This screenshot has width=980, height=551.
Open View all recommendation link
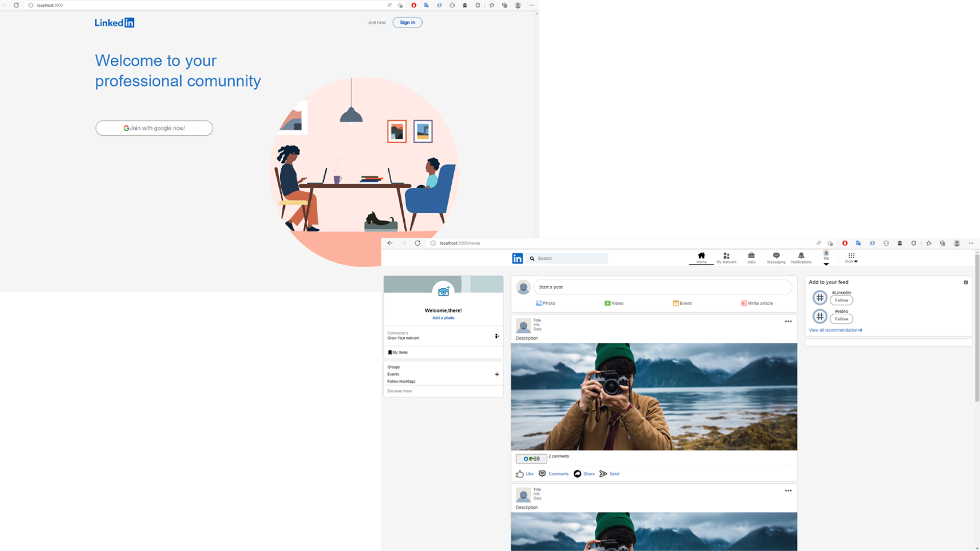click(835, 330)
